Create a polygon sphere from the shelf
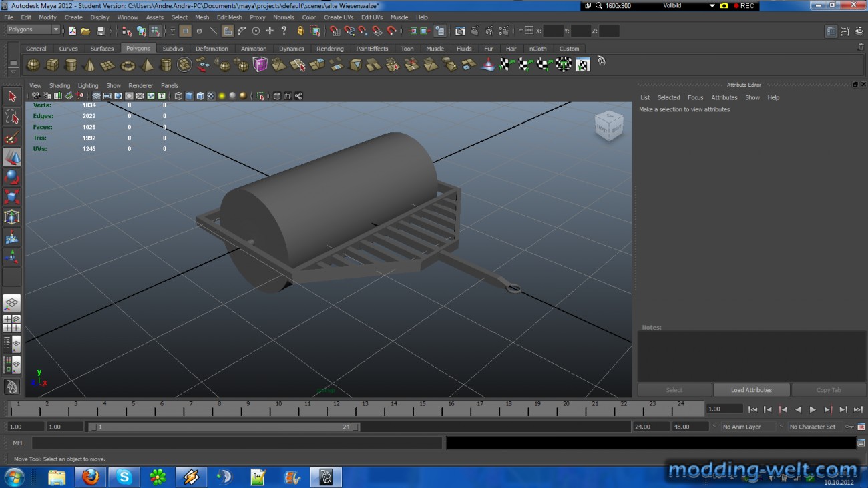This screenshot has width=868, height=488. (x=33, y=65)
